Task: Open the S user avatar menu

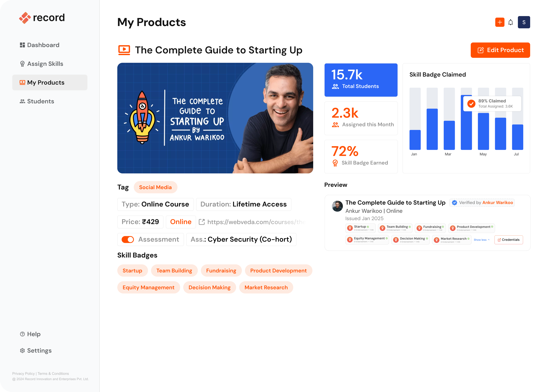Action: click(524, 22)
